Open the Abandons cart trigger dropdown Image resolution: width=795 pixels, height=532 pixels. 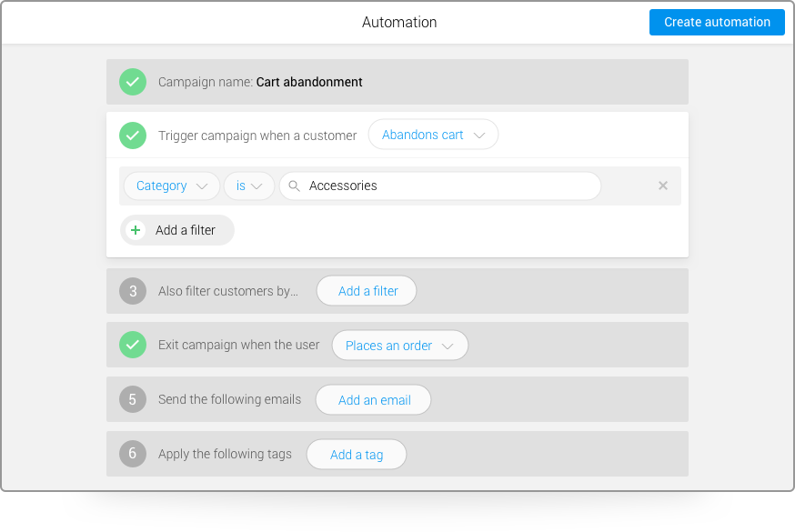click(x=433, y=135)
